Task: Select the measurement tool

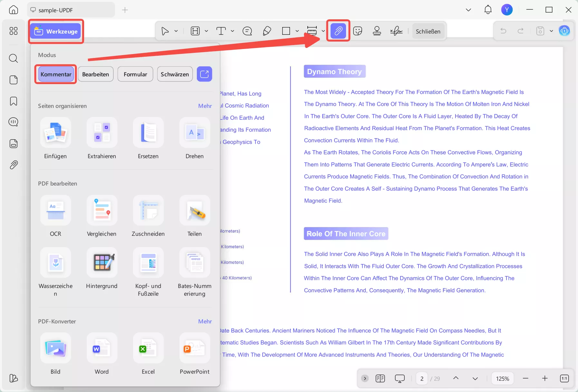Action: (x=312, y=31)
